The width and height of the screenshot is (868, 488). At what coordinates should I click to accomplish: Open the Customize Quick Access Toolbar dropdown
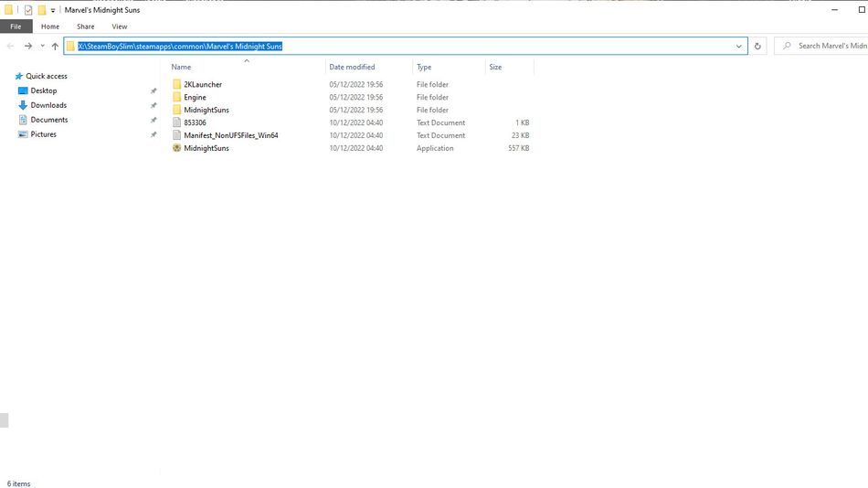tap(53, 11)
